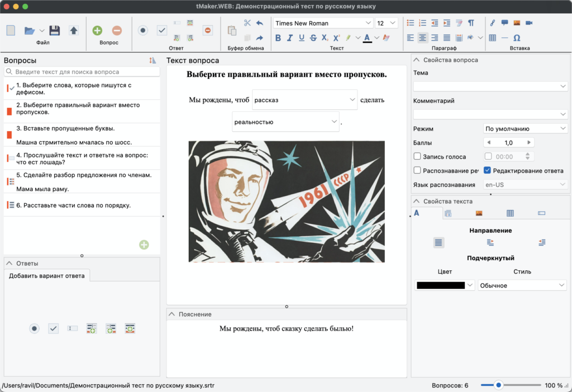Redo the action with the forward arrow
Image resolution: width=572 pixels, height=392 pixels.
click(260, 38)
